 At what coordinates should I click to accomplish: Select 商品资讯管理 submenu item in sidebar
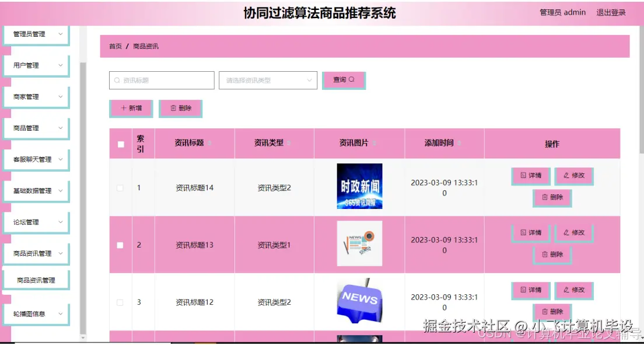coord(36,280)
